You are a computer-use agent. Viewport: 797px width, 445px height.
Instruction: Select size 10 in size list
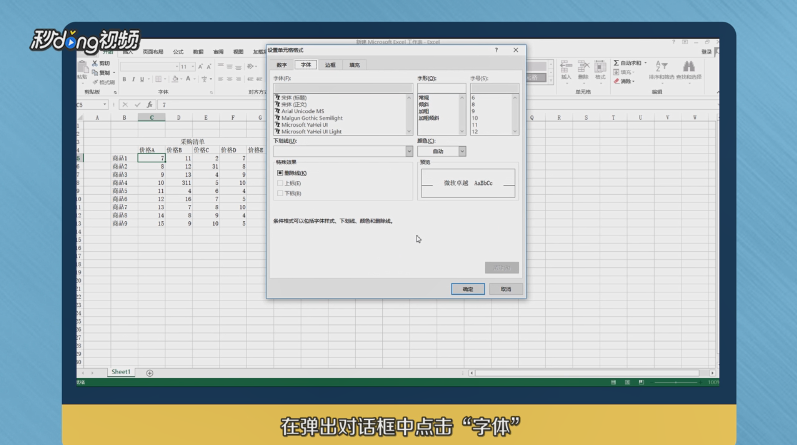point(475,118)
